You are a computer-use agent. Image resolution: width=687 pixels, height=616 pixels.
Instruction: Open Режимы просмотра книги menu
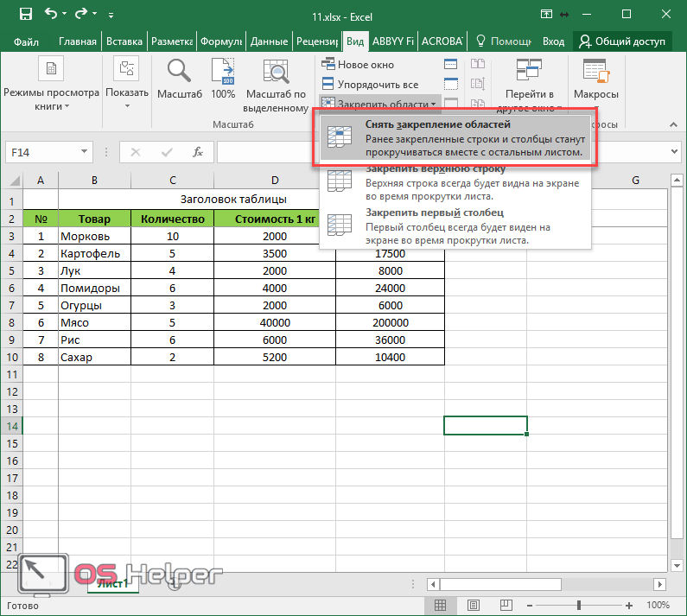[x=51, y=83]
